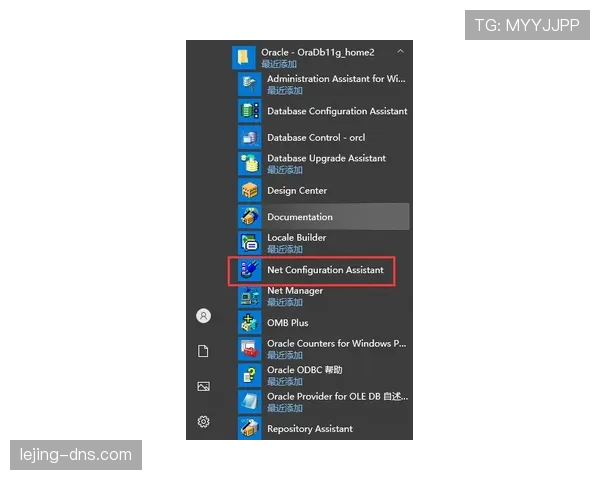The image size is (600, 480).
Task: Collapse the Oracle OraDb11g_home2 group chevron
Action: pyautogui.click(x=400, y=51)
